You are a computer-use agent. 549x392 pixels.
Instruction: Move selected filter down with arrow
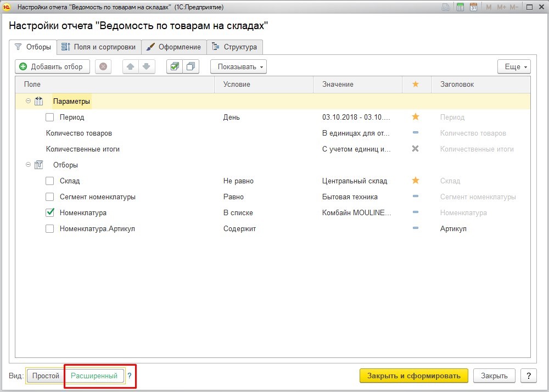(146, 66)
